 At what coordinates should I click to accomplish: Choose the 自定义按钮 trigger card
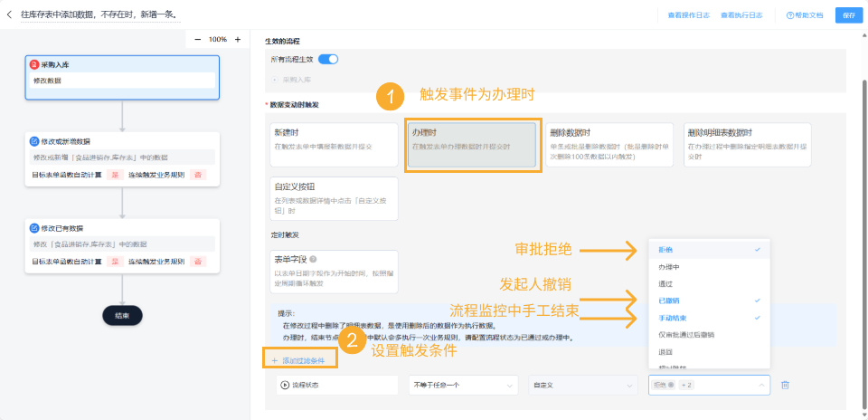(x=334, y=199)
